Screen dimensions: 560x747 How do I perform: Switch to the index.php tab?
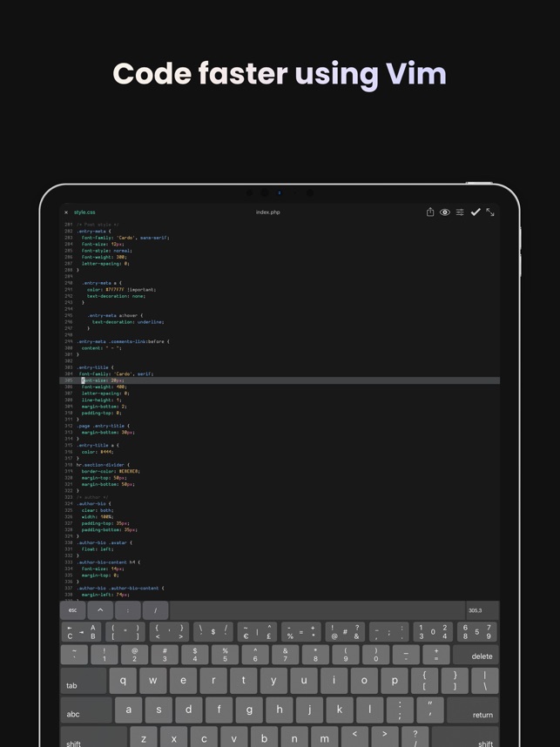click(268, 212)
